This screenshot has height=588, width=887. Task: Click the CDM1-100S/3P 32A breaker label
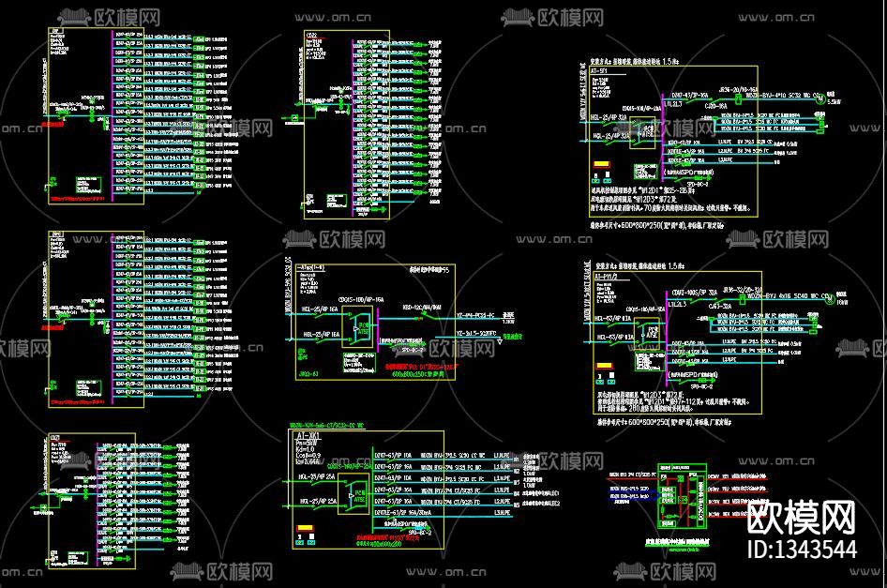(x=693, y=293)
